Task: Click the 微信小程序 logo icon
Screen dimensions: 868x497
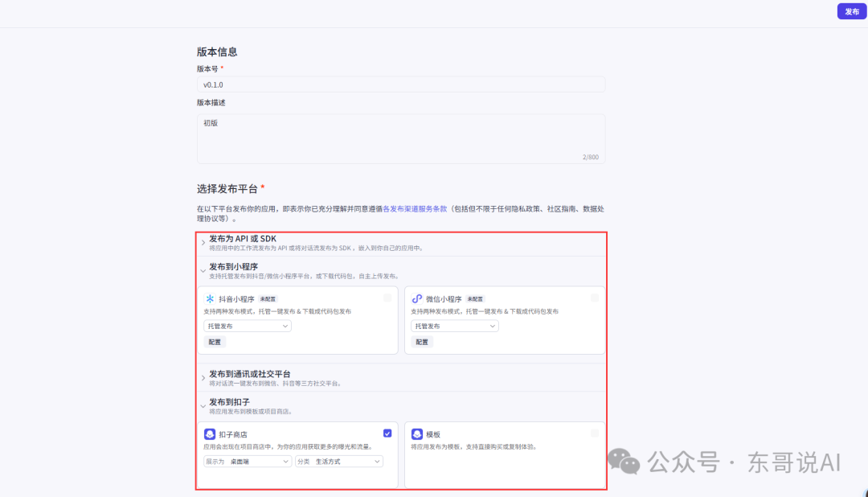Action: point(417,298)
